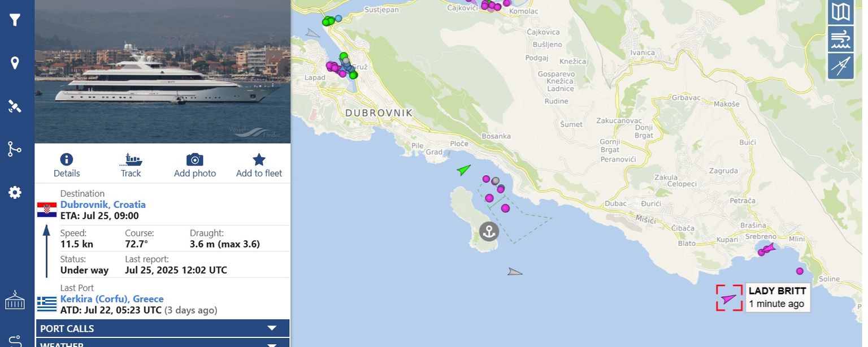Click the location pin sidebar icon
Viewport: 868px width, 347px height.
[x=15, y=63]
